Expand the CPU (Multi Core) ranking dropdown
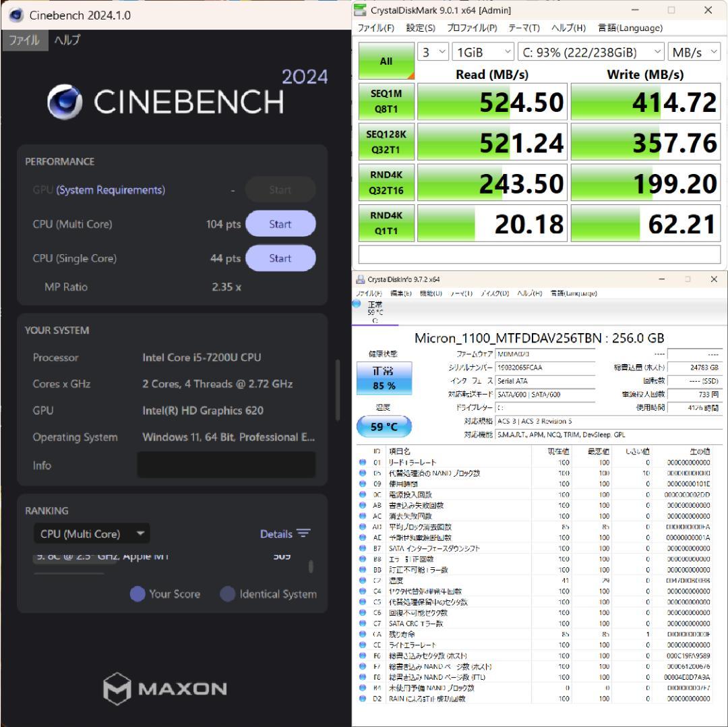728x727 pixels. click(x=91, y=534)
